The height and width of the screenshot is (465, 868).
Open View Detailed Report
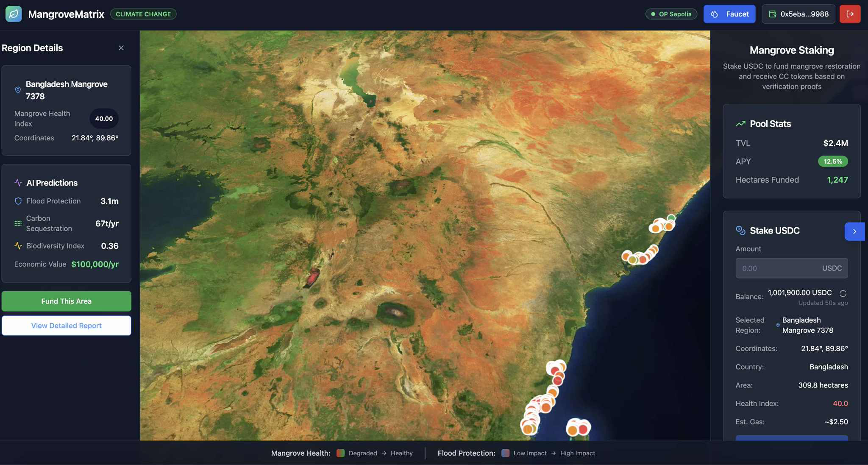pyautogui.click(x=67, y=326)
